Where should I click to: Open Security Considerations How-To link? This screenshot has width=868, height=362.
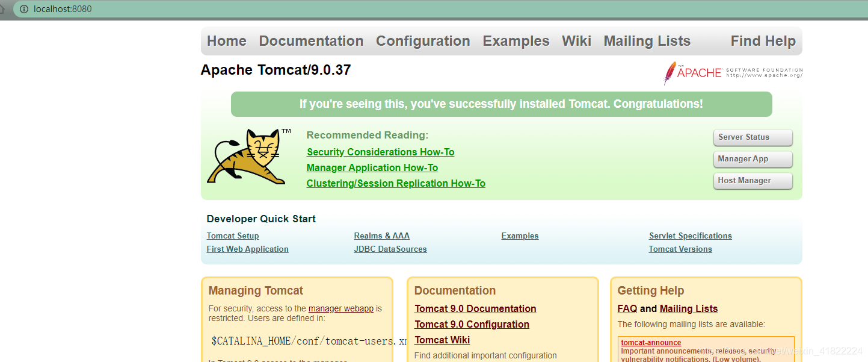pyautogui.click(x=380, y=152)
